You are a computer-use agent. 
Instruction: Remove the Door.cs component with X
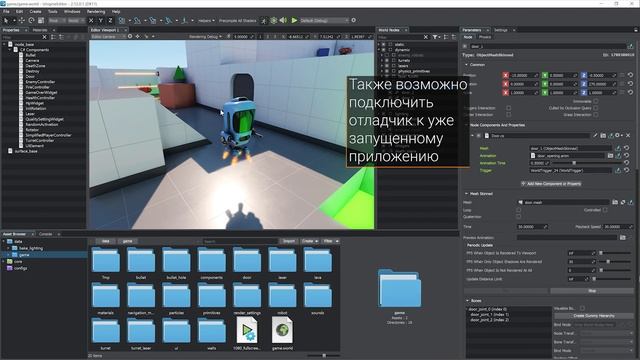point(628,135)
